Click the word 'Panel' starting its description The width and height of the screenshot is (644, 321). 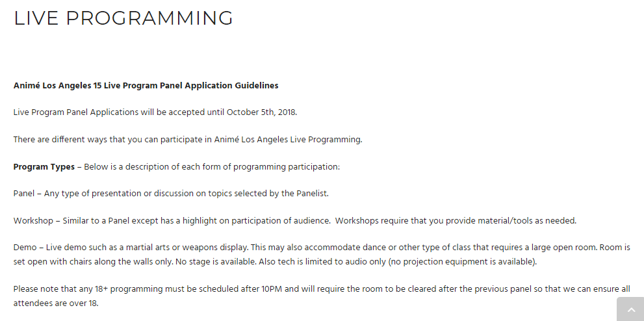pos(25,193)
